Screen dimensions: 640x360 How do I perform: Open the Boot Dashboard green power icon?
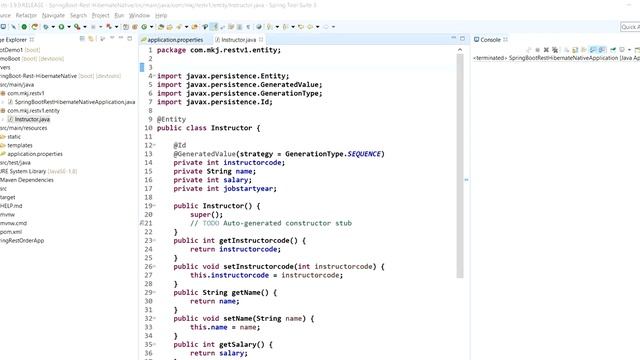pyautogui.click(x=24, y=27)
